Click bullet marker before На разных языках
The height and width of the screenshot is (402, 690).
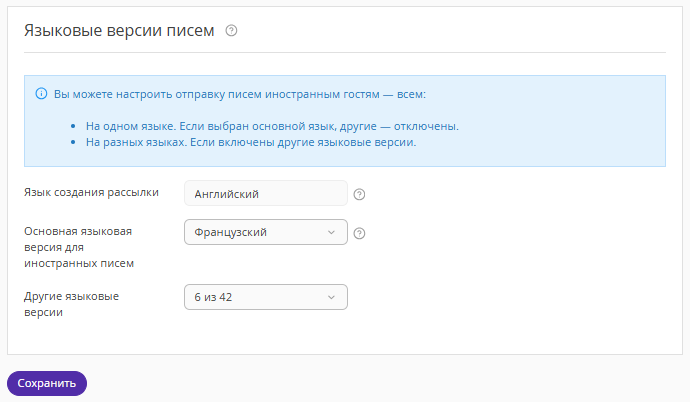75,142
